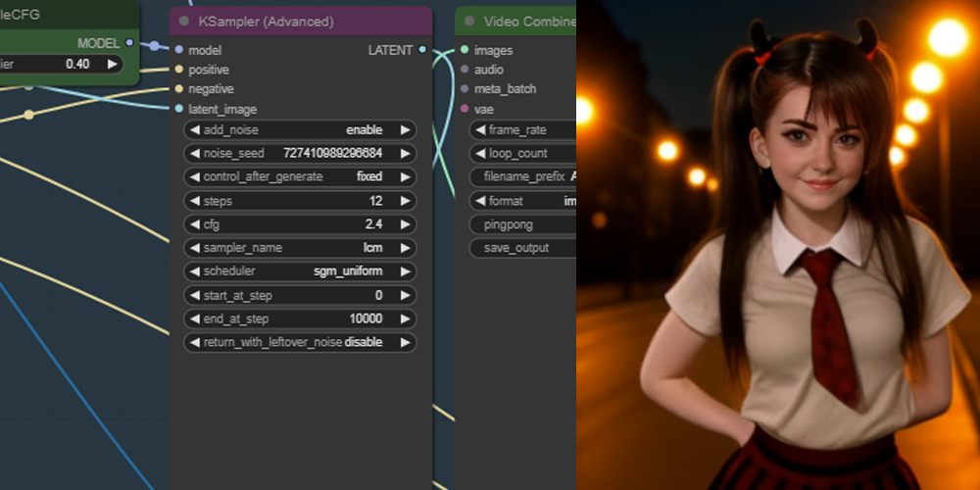Next scheduler option via right arrow
Screen dimensions: 980x490
(405, 271)
